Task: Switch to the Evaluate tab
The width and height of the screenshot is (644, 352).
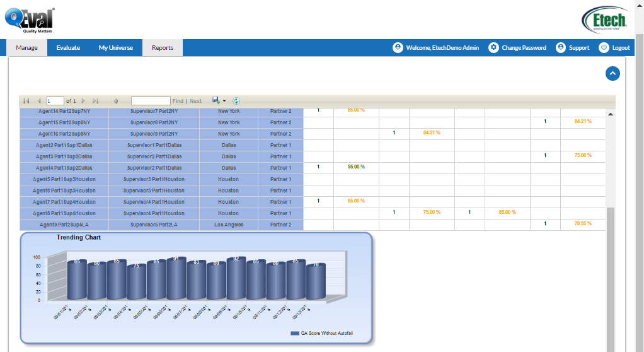Action: tap(68, 48)
